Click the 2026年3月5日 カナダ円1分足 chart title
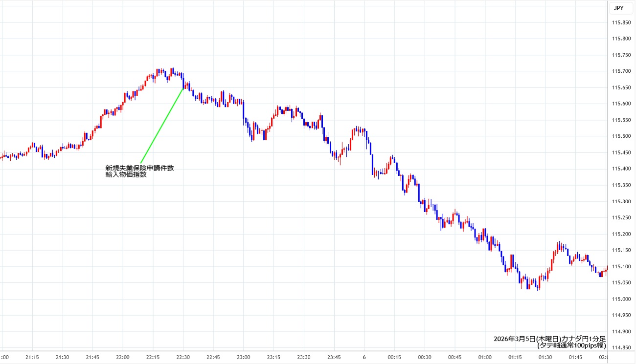 tap(549, 339)
